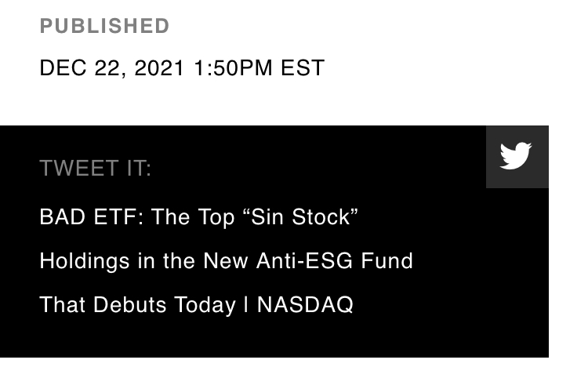Click the word Stock in the tweet
This screenshot has width=588, height=367.
pos(323,216)
